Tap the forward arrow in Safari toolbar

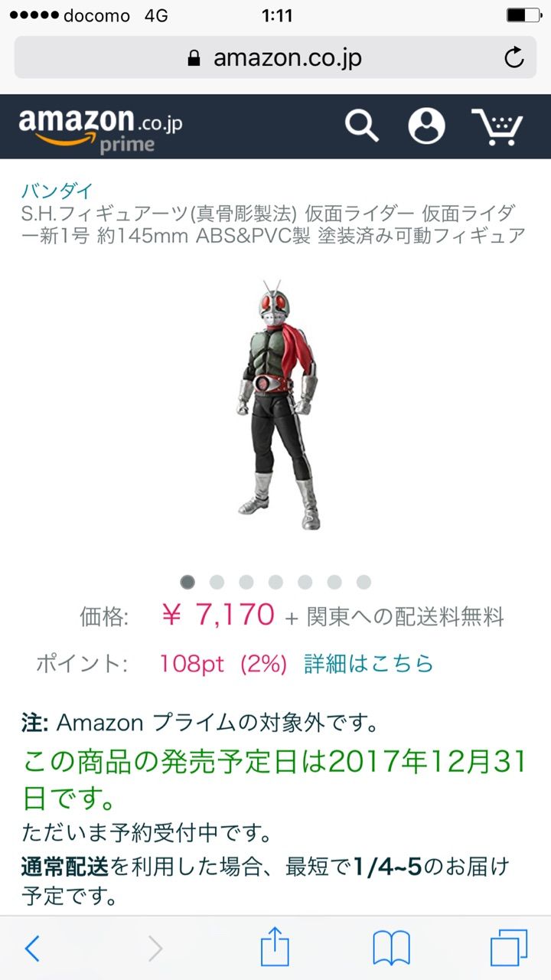coord(155,949)
